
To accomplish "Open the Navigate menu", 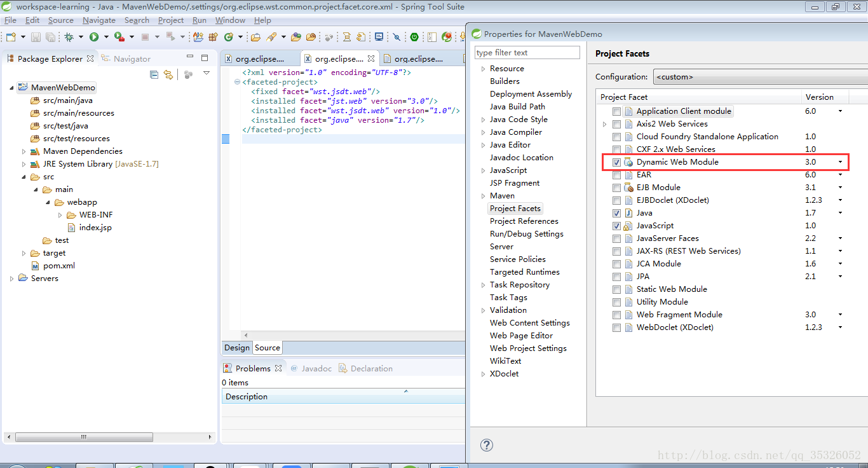I will click(99, 20).
